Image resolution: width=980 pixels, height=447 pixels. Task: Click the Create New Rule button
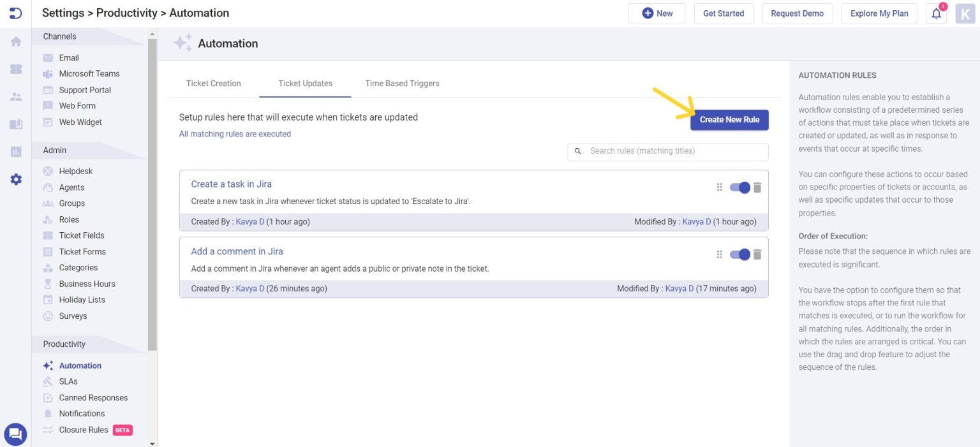(729, 119)
